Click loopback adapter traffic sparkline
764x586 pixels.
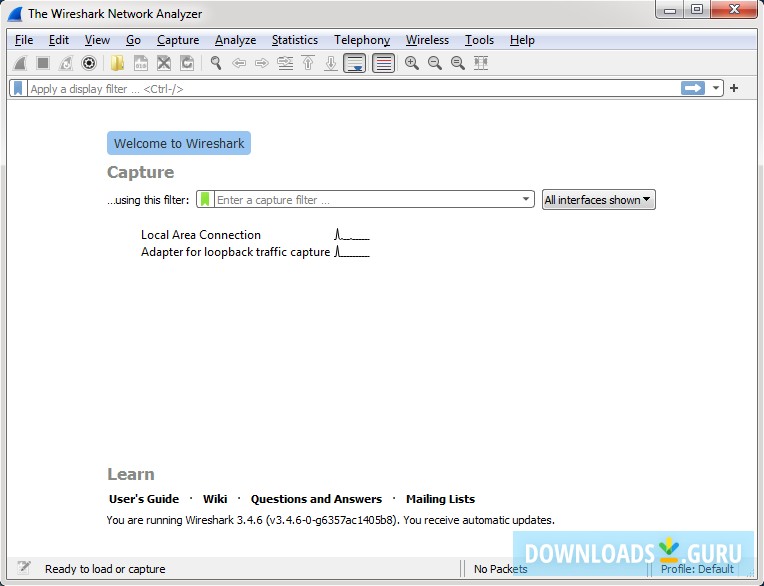pos(352,252)
